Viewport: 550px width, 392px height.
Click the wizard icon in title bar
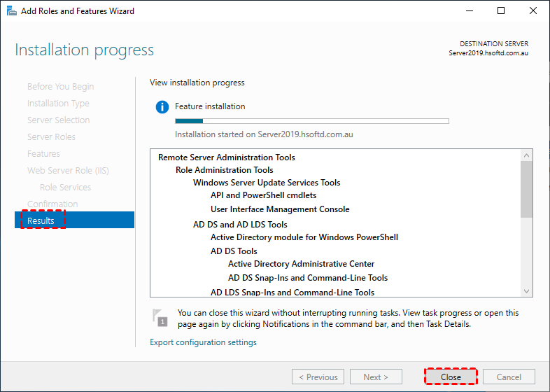click(x=12, y=11)
